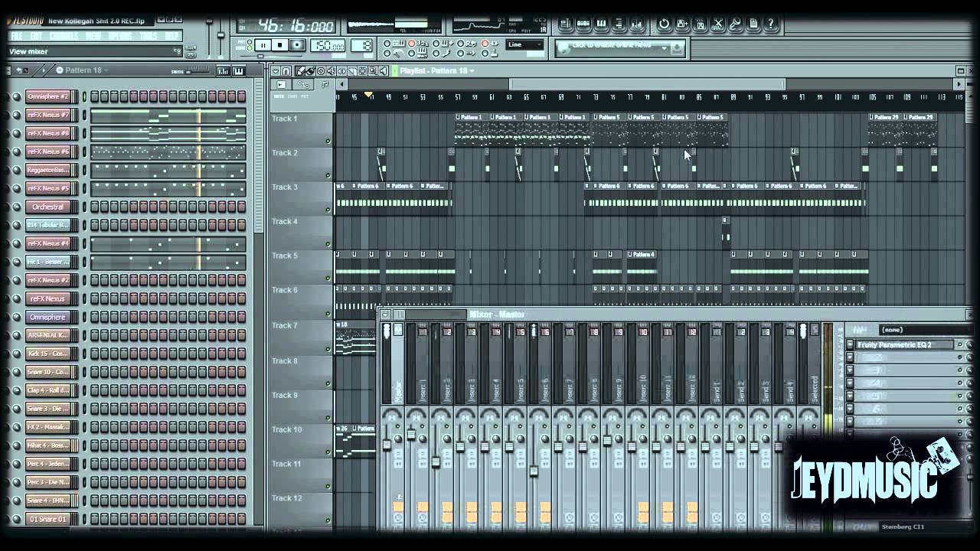Open the VIEW menu
The height and width of the screenshot is (551, 980).
(x=93, y=36)
